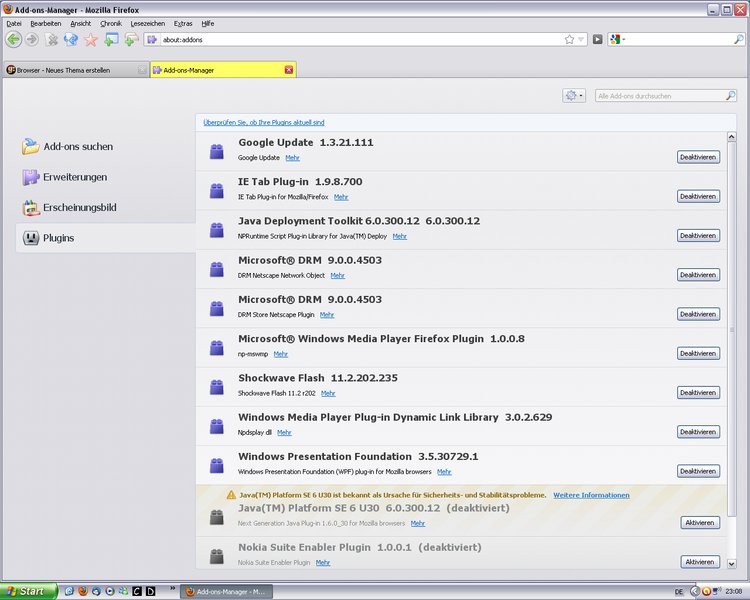Open the Extras menu
The height and width of the screenshot is (600, 750).
[183, 23]
